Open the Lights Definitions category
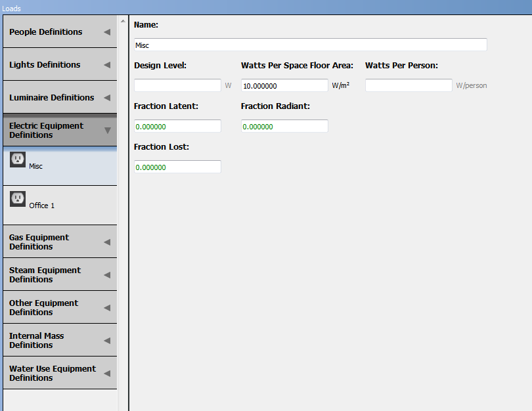Viewport: 532px width, 411px height. (60, 64)
